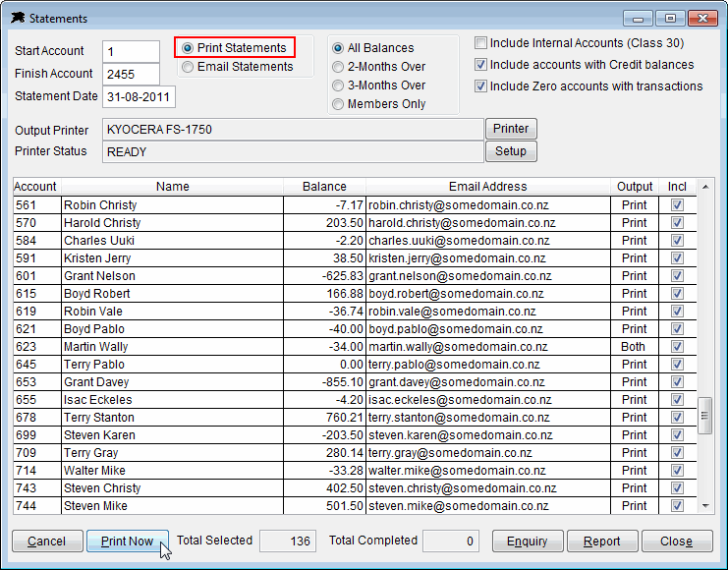Select the Print Statements radio button
Image resolution: width=728 pixels, height=570 pixels.
[188, 48]
